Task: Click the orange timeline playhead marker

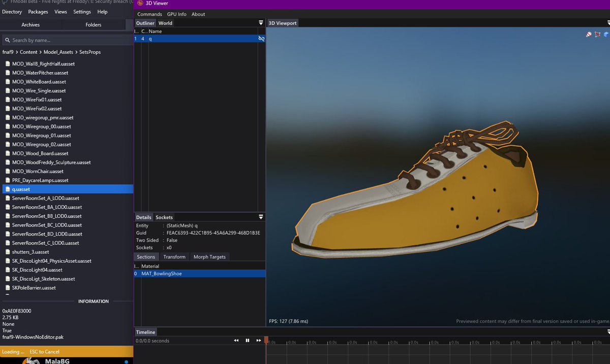Action: click(266, 340)
